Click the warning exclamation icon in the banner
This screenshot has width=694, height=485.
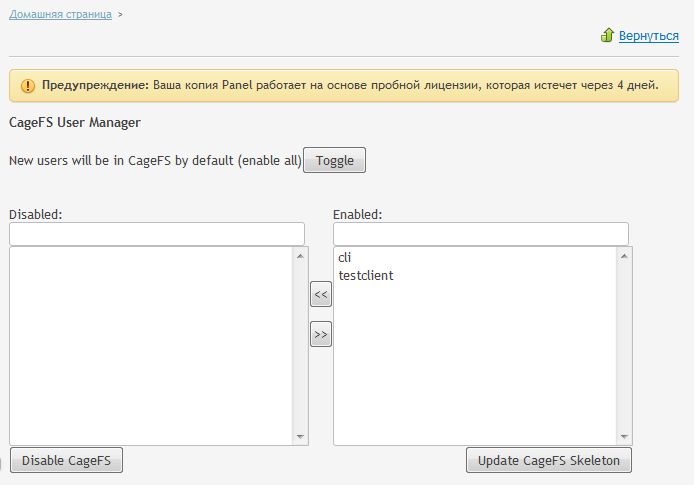pos(27,86)
